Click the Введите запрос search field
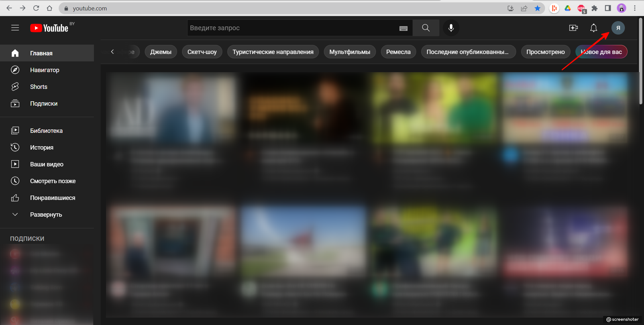Screen dimensions: 644x325 (x=292, y=28)
